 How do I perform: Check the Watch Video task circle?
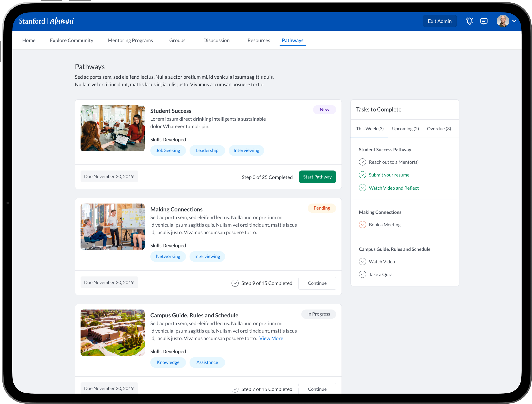pyautogui.click(x=362, y=261)
